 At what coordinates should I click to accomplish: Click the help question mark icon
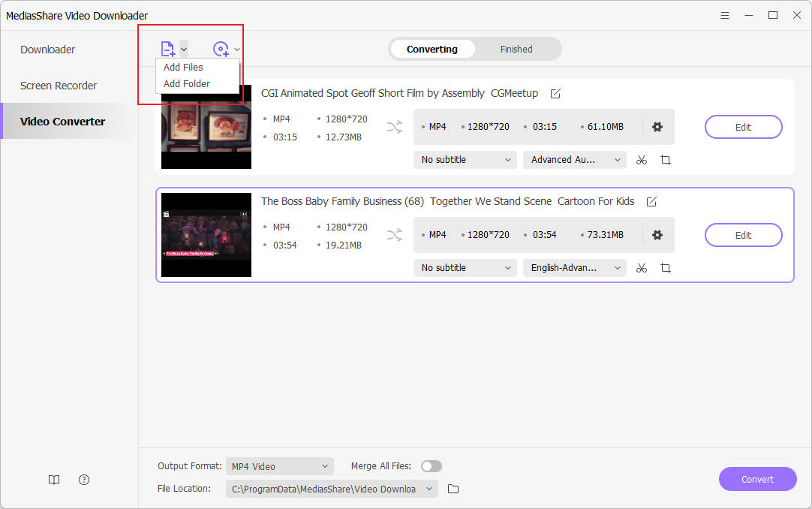[x=84, y=480]
